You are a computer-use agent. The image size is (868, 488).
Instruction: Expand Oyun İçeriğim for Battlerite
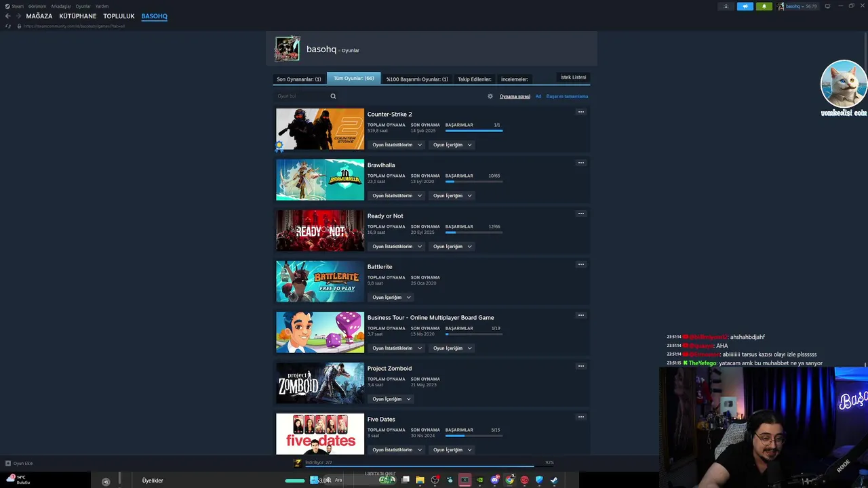(x=391, y=298)
